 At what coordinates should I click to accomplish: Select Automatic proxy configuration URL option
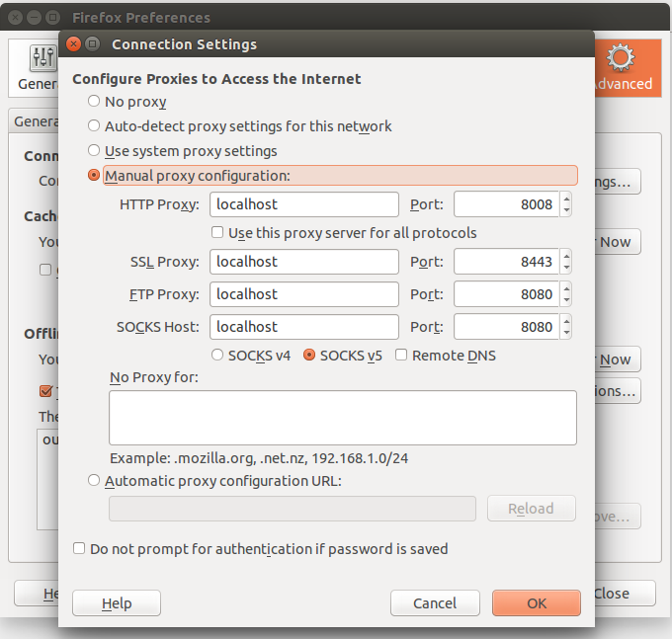pos(94,481)
